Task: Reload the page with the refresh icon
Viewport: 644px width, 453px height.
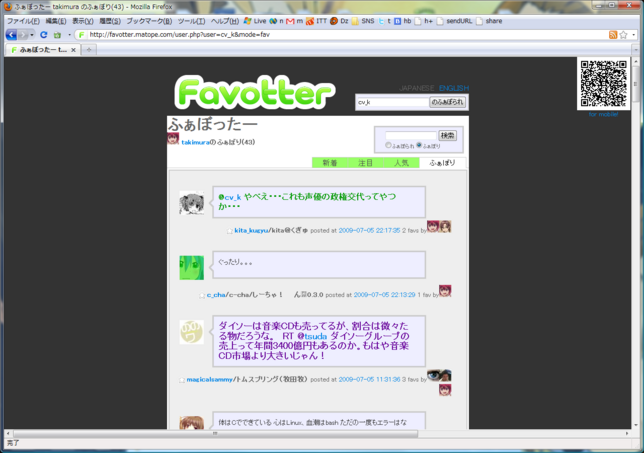Action: coord(44,35)
